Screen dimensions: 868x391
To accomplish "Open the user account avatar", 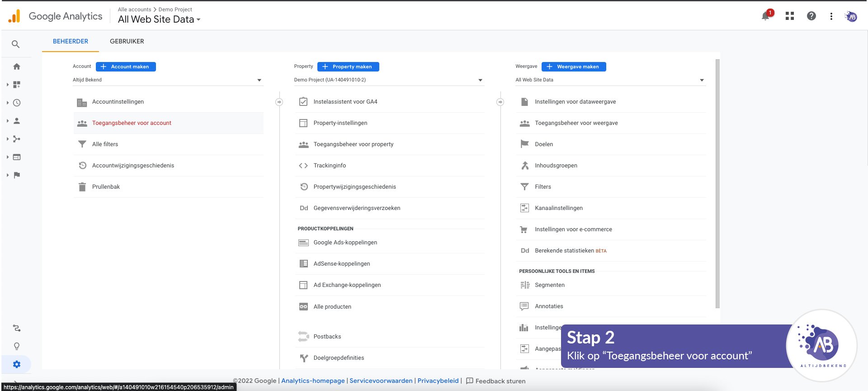I will pyautogui.click(x=851, y=17).
